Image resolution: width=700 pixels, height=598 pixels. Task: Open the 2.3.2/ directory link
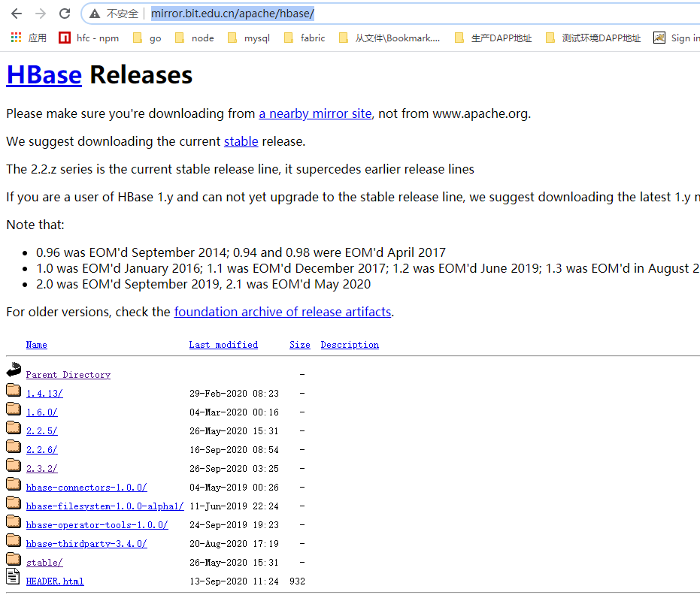click(x=41, y=468)
